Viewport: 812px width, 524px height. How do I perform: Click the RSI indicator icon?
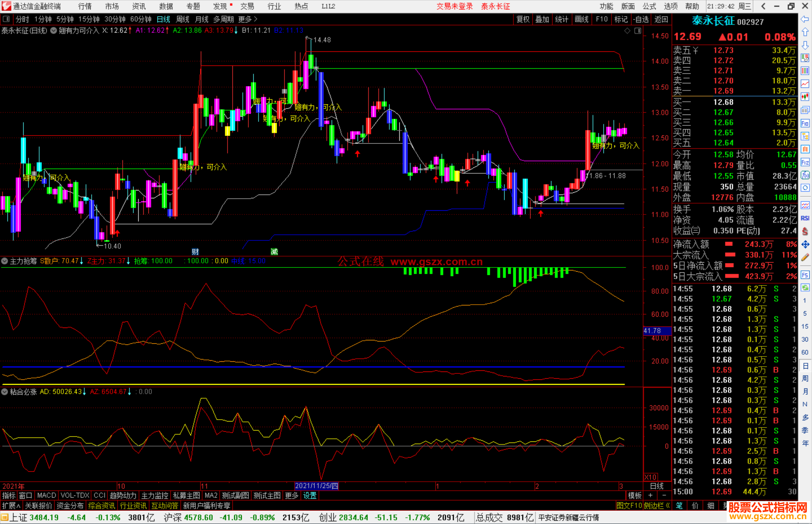[x=805, y=218]
